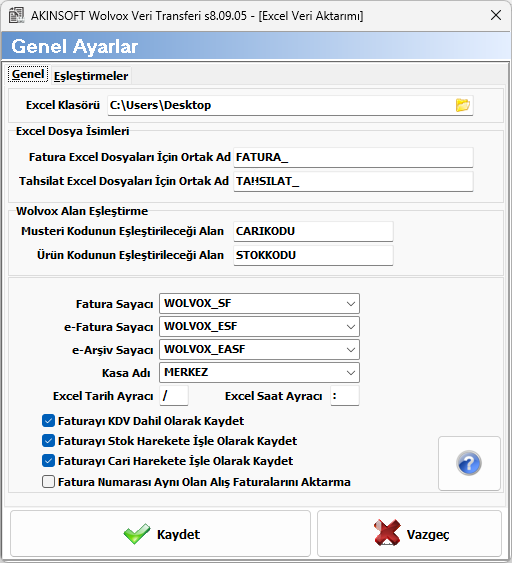Click the Excel Tarih Ayracı field

[x=174, y=396]
